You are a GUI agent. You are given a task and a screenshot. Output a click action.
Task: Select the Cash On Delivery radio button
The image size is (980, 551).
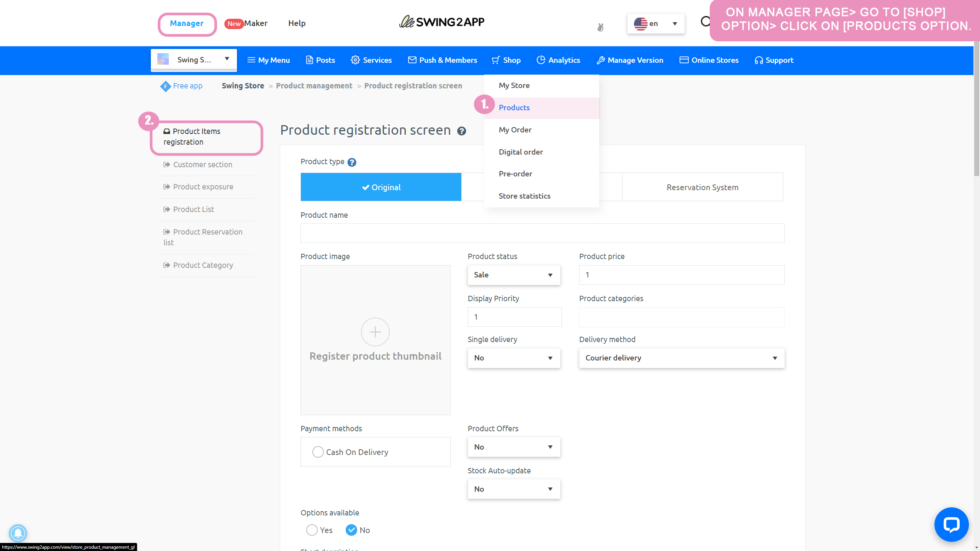[318, 452]
